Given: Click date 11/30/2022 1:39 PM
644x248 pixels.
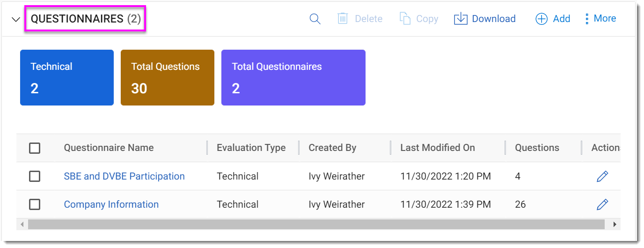Looking at the screenshot, I should click(x=446, y=204).
